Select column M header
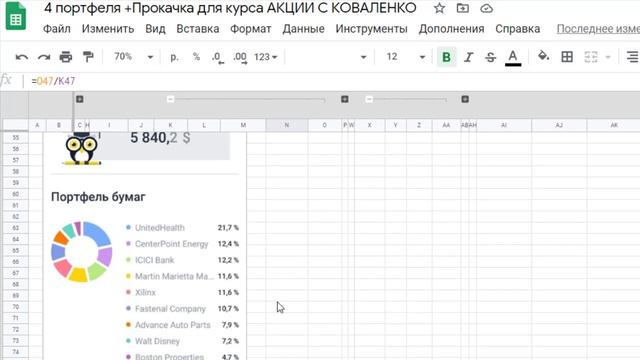This screenshot has height=360, width=640. point(243,125)
